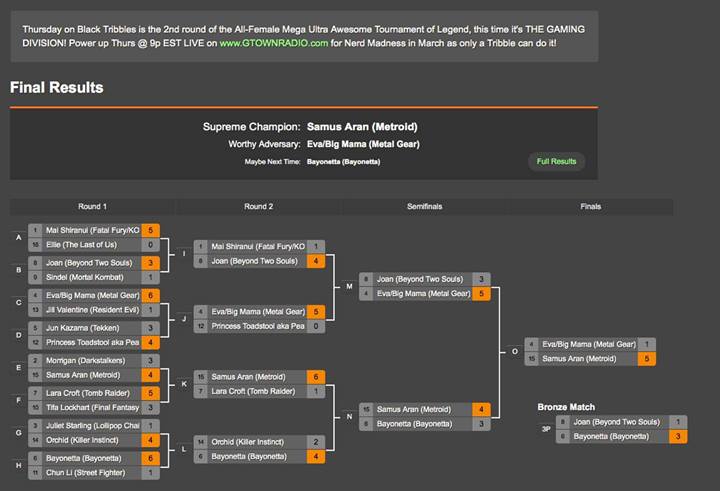Select Bayonetta entry in Bronze Match
This screenshot has width=720, height=491.
pyautogui.click(x=621, y=436)
